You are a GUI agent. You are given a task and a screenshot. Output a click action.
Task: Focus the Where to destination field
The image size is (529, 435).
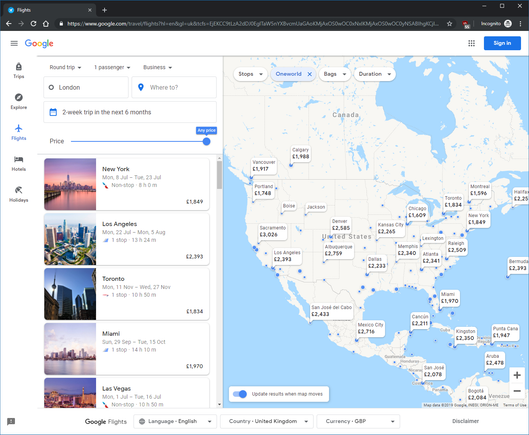(x=174, y=87)
